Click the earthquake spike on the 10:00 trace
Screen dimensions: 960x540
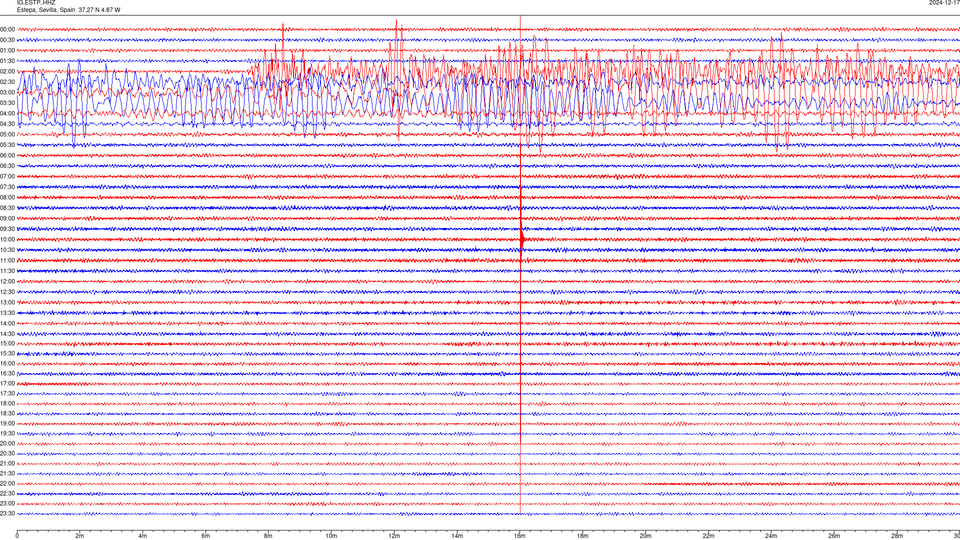coord(522,239)
